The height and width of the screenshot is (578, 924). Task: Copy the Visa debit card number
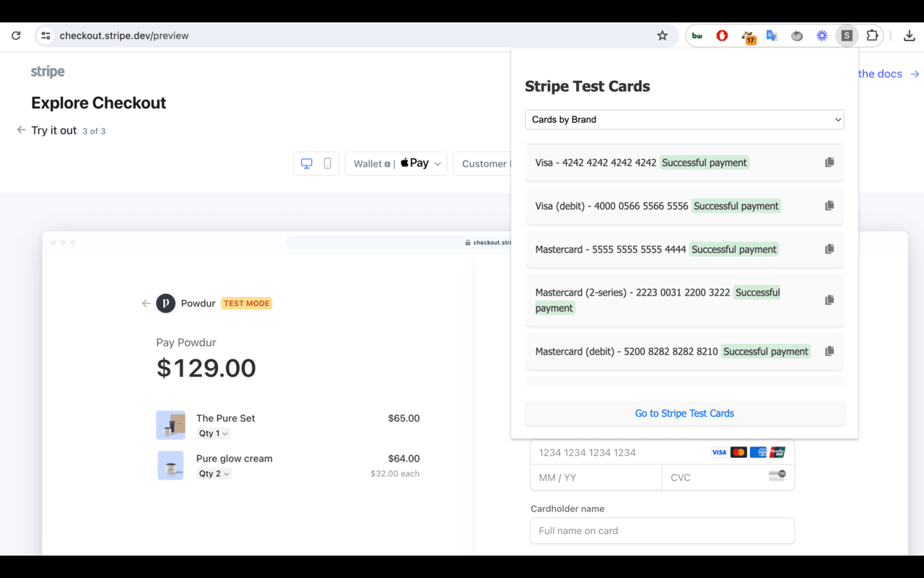(x=829, y=205)
